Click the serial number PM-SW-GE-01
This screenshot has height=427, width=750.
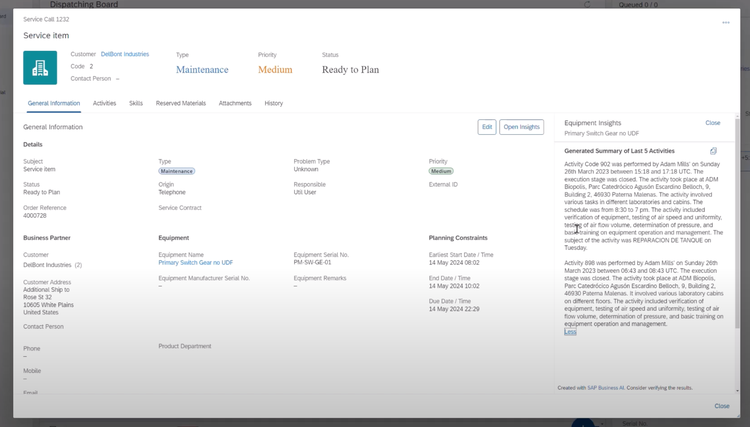pos(312,263)
